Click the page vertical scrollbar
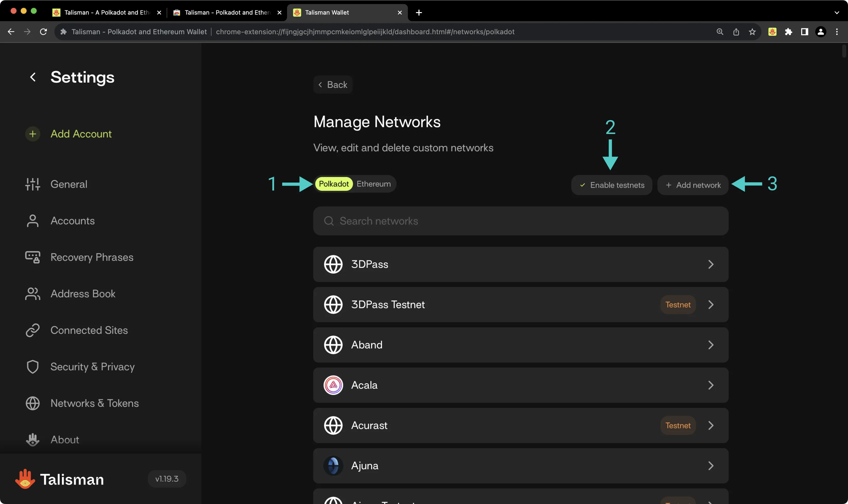Screen dimensions: 848x504 click(844, 51)
